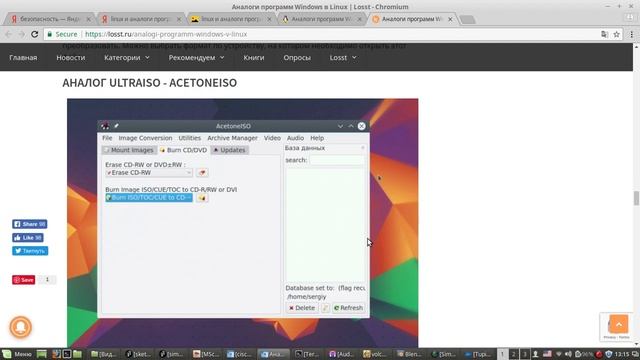Viewport: 640px width, 360px height.
Task: Click the AcetoneISO screenshot image
Action: coord(242,223)
